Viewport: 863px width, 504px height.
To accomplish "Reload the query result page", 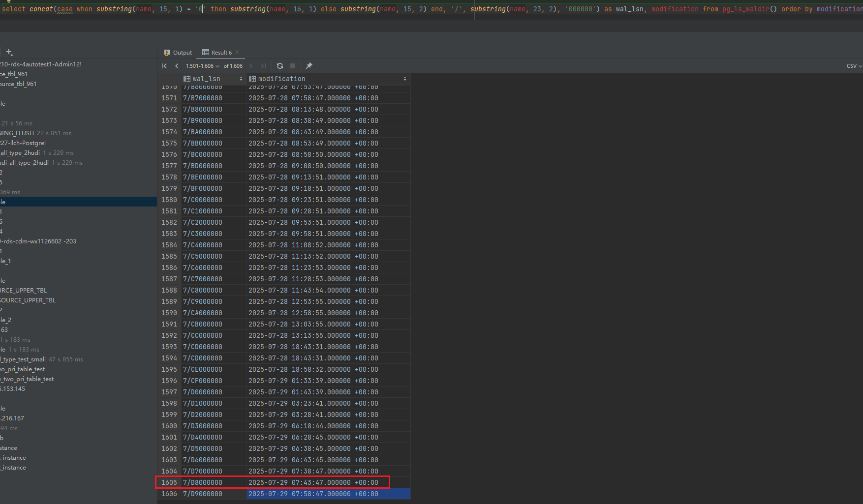I will coord(280,66).
